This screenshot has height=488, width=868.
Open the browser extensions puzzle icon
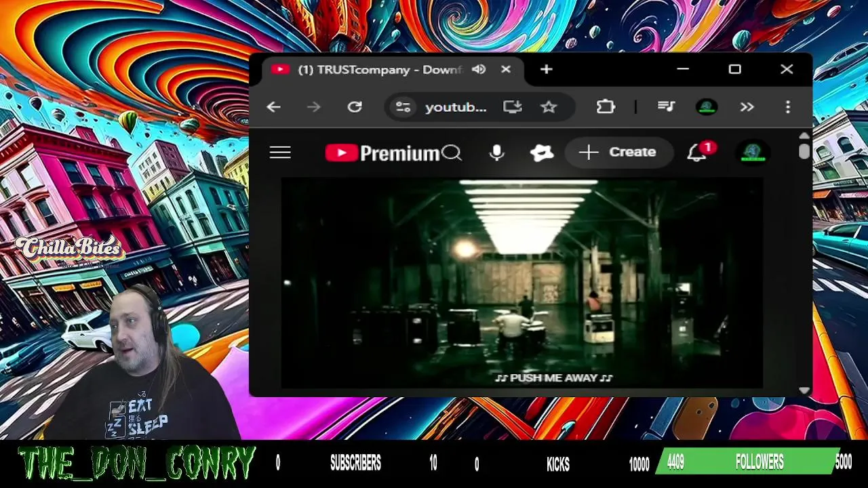[x=606, y=107]
